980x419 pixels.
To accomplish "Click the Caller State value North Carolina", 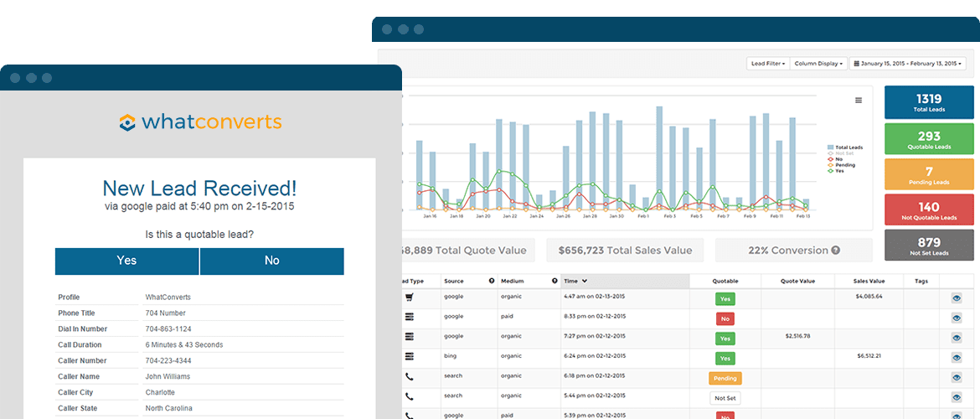I will click(x=169, y=408).
